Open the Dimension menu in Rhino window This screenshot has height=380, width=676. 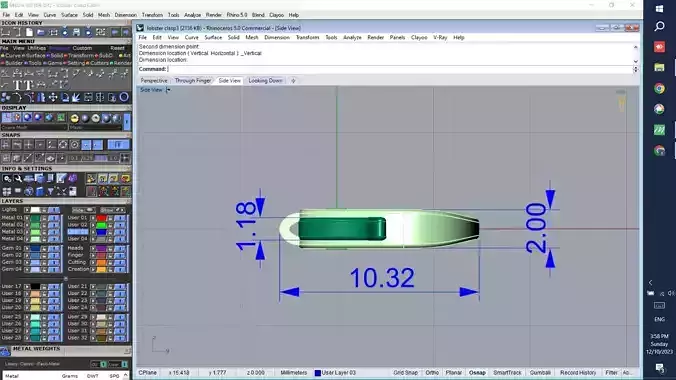pos(277,38)
